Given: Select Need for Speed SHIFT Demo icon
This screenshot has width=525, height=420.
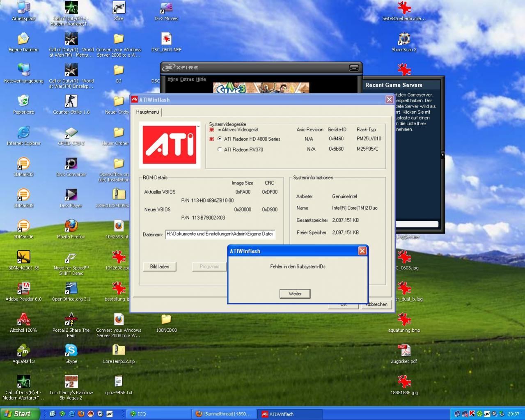Looking at the screenshot, I should (x=71, y=263).
